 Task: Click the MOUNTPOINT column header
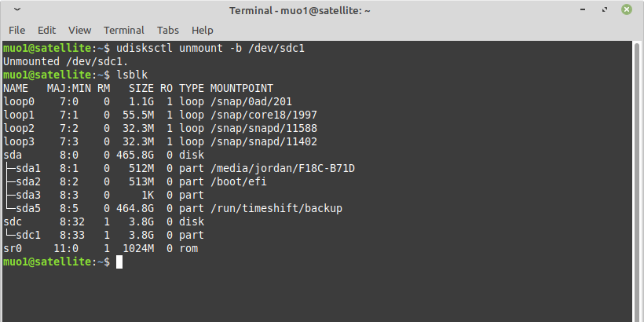tap(240, 88)
